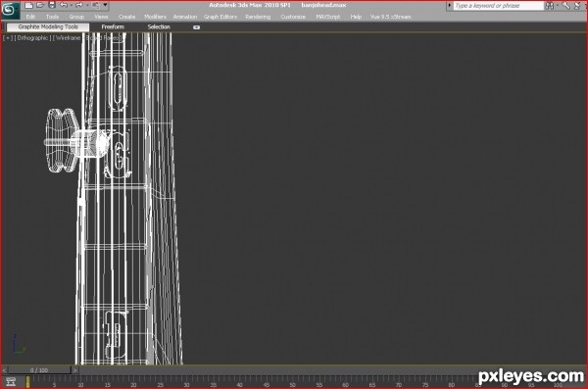588x389 pixels.
Task: Step to next frame with right arrow
Action: (x=75, y=370)
